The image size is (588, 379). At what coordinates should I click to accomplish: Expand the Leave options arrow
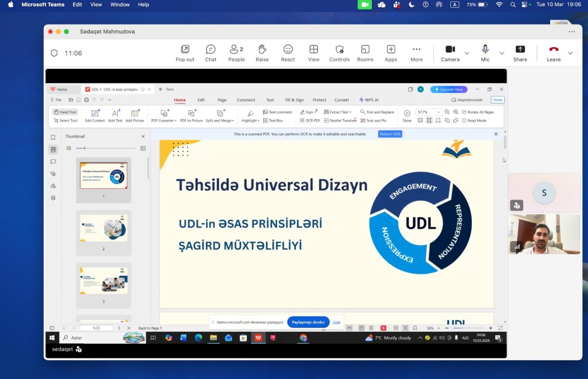570,53
